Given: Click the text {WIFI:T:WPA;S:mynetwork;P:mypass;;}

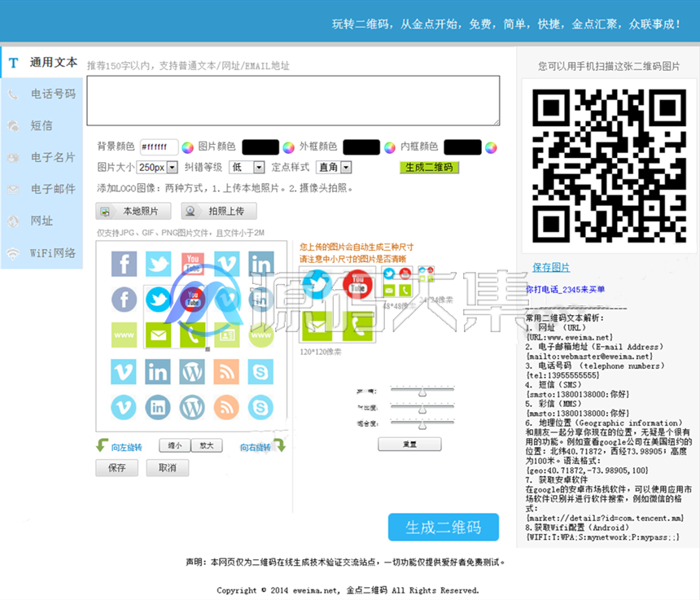Looking at the screenshot, I should 602,537.
